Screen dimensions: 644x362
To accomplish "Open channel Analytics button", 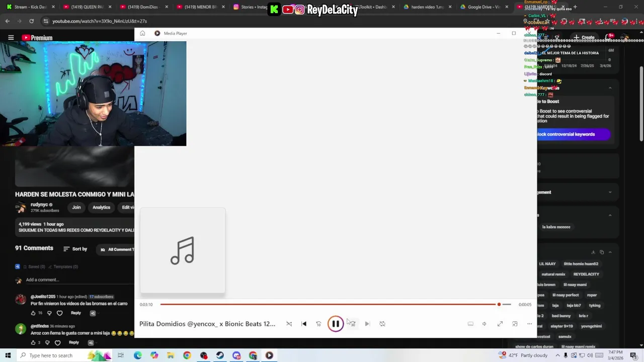I will (x=101, y=207).
